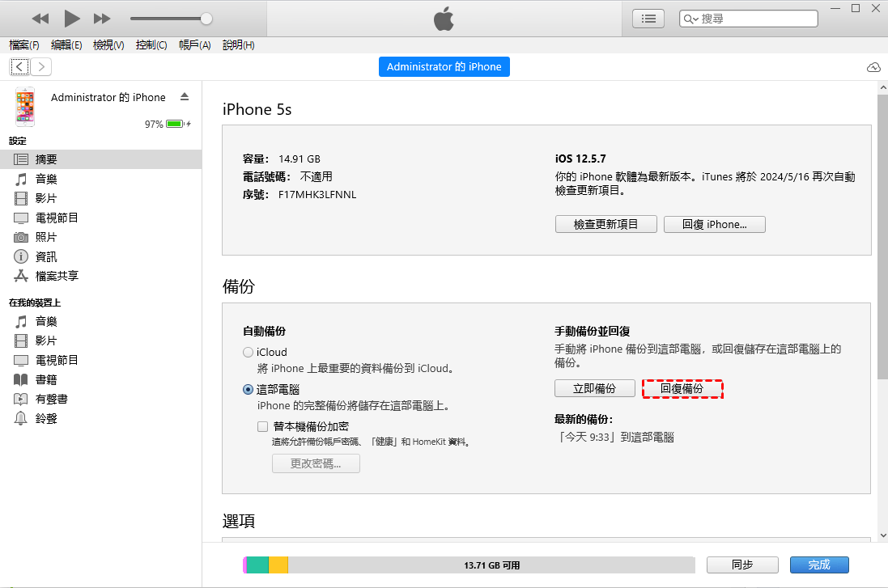Open 檔案共享 (File Sharing) in the sidebar

[x=57, y=276]
